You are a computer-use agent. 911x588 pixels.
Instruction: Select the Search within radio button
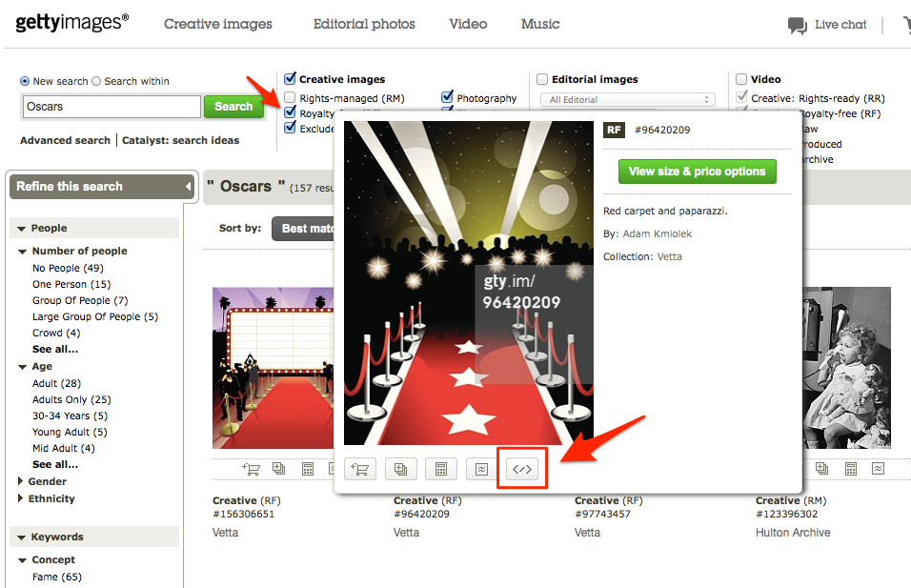coord(97,82)
